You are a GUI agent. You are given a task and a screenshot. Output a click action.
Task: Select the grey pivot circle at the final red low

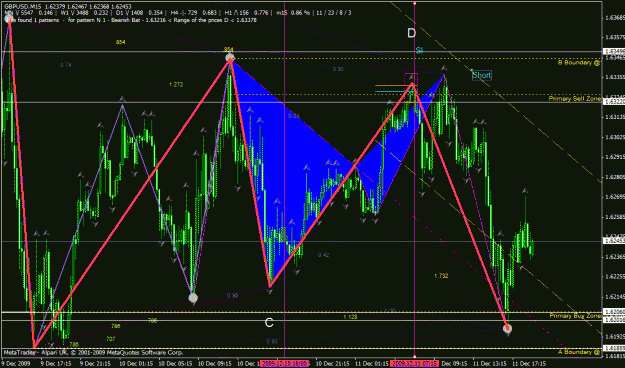coord(507,329)
